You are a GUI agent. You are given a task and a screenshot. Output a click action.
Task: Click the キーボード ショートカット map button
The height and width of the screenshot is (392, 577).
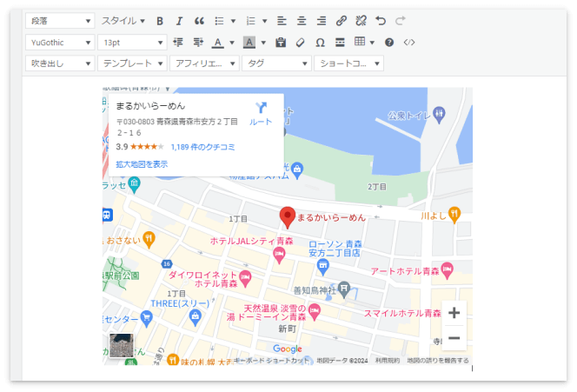click(272, 361)
